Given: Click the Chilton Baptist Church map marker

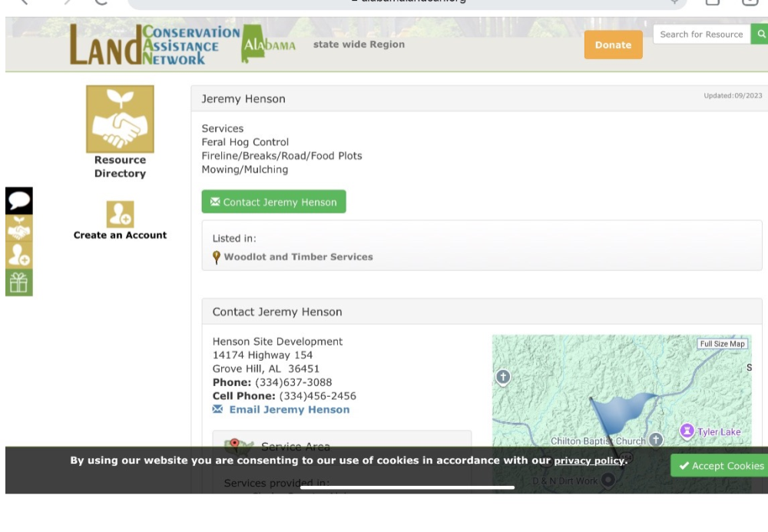Looking at the screenshot, I should click(x=655, y=440).
